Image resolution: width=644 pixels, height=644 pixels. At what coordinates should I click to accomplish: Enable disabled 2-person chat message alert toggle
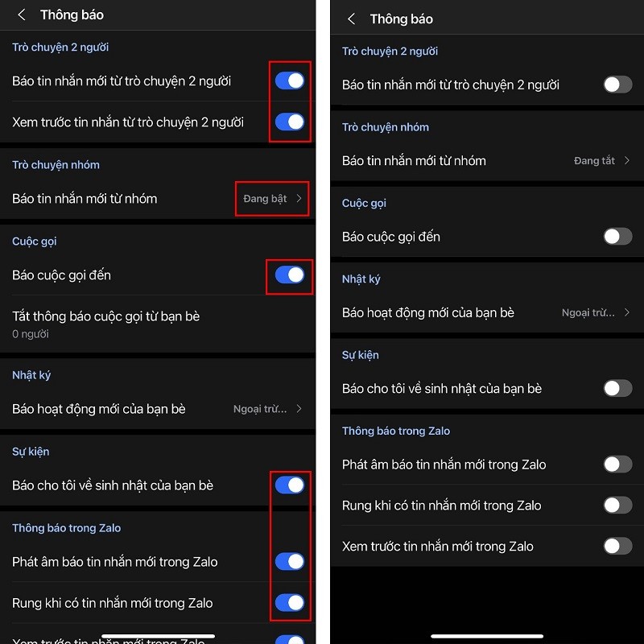coord(617,85)
